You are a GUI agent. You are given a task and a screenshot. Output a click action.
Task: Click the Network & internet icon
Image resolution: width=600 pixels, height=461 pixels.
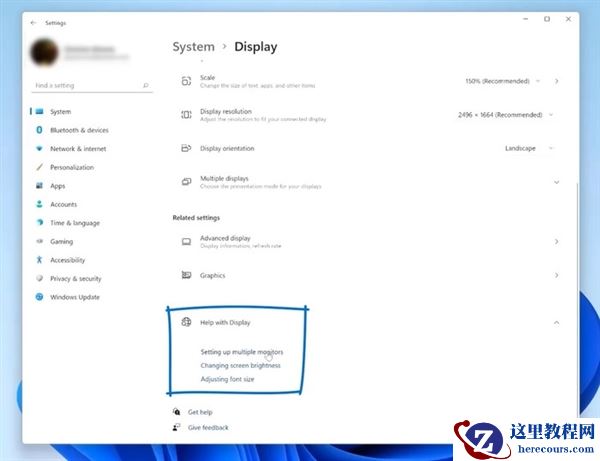[39, 148]
